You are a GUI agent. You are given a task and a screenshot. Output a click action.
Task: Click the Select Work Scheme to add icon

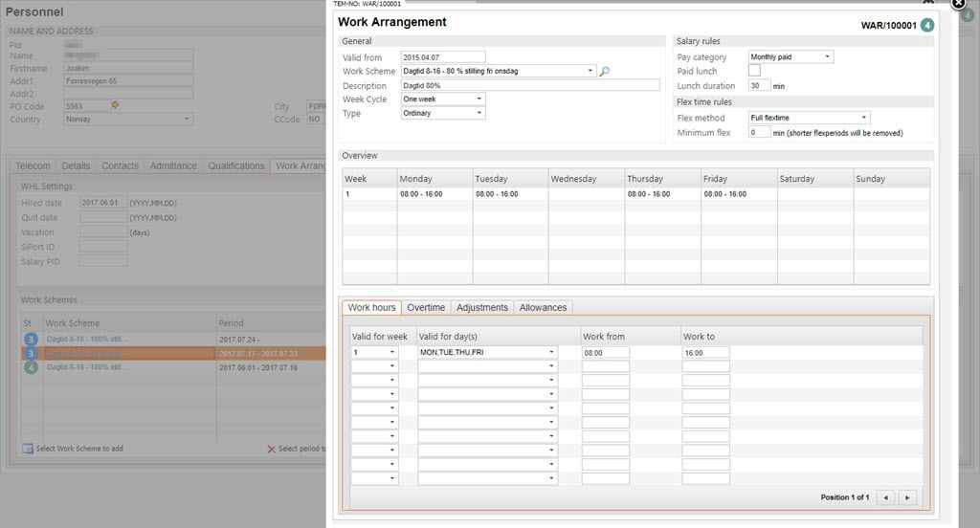click(x=28, y=449)
